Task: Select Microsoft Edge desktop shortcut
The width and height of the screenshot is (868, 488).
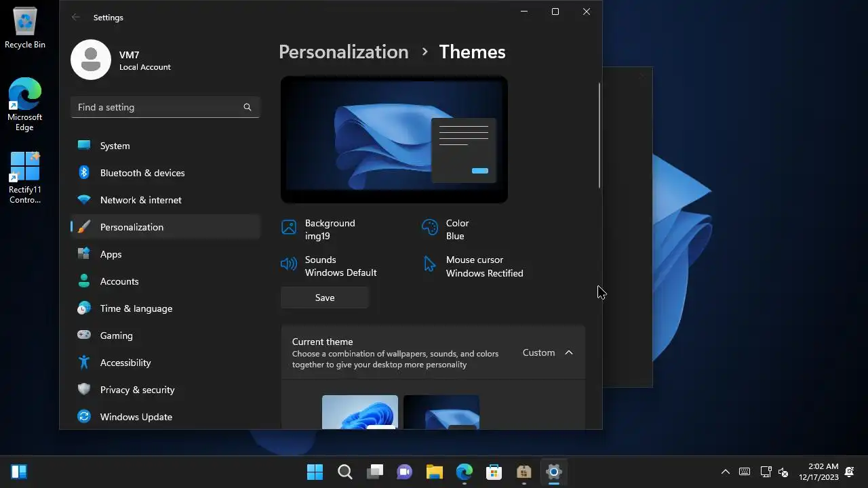Action: 25,104
